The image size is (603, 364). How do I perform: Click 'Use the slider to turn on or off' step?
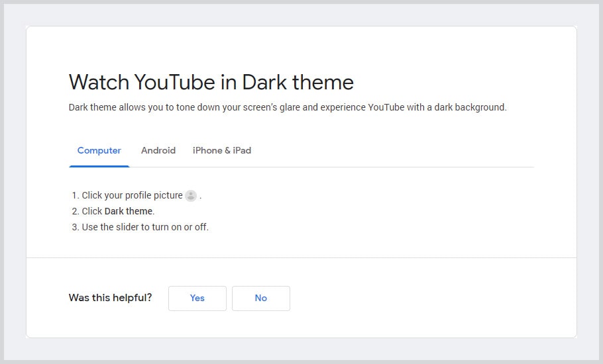pos(145,227)
